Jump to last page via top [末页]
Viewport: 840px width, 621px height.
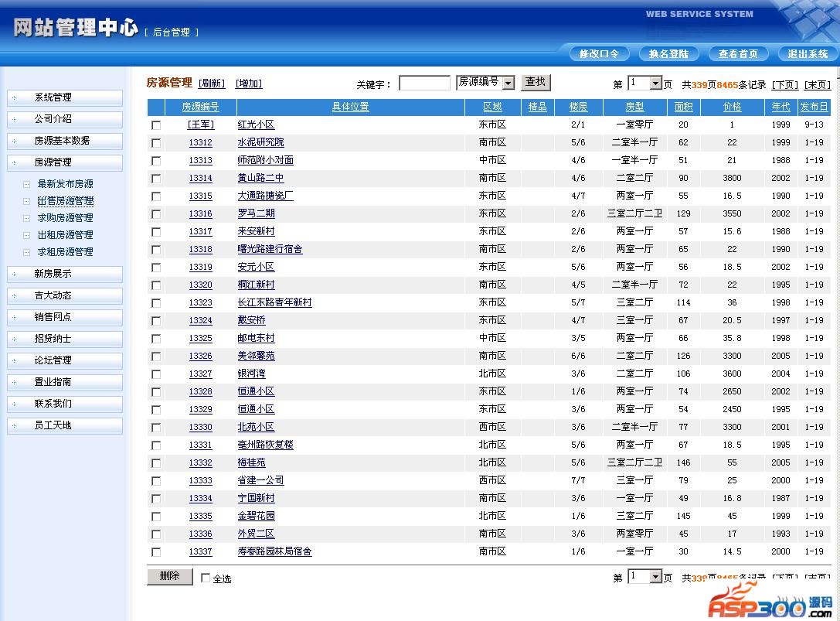click(817, 85)
